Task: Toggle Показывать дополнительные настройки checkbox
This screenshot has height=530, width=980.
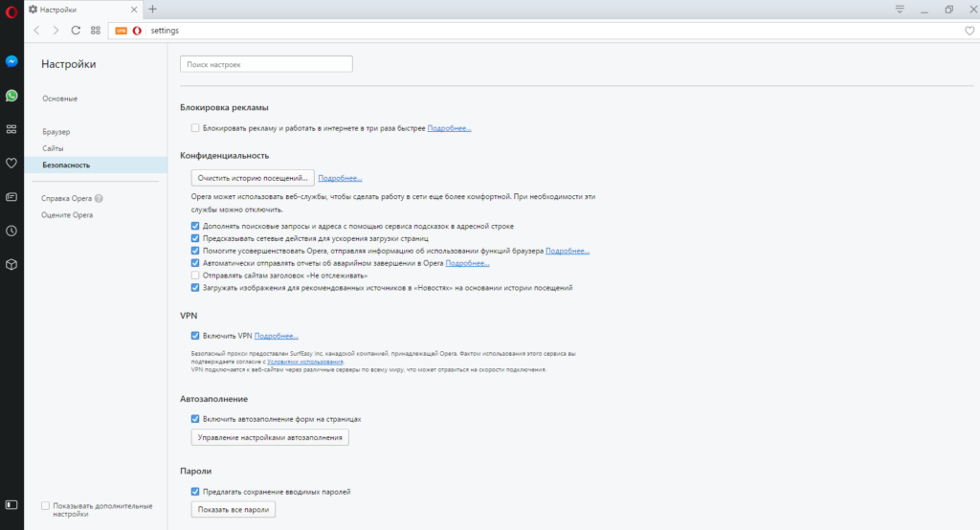Action: coord(45,504)
